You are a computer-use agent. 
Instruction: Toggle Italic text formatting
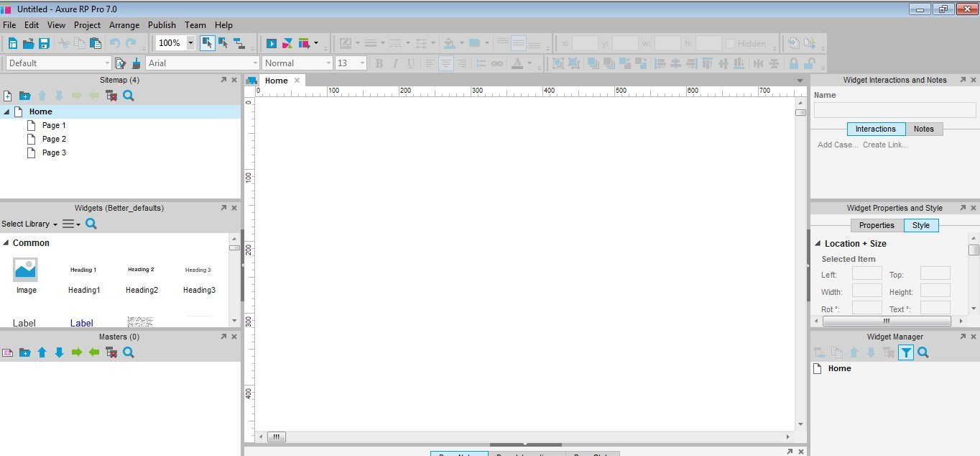[x=395, y=63]
